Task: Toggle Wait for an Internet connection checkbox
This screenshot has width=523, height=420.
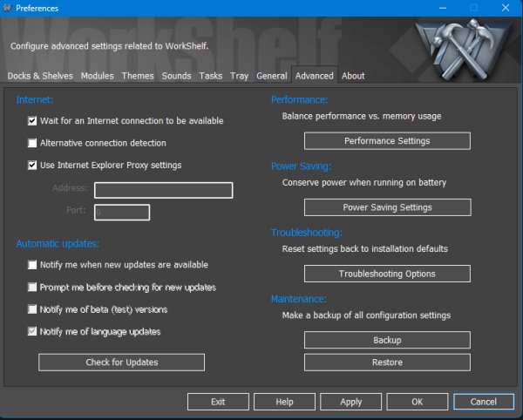Action: tap(32, 121)
